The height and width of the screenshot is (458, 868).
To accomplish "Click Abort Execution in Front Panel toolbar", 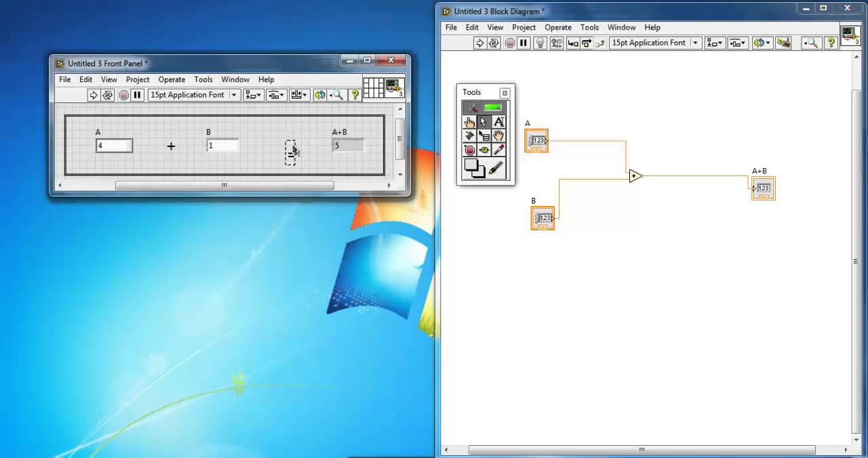I will pos(123,95).
